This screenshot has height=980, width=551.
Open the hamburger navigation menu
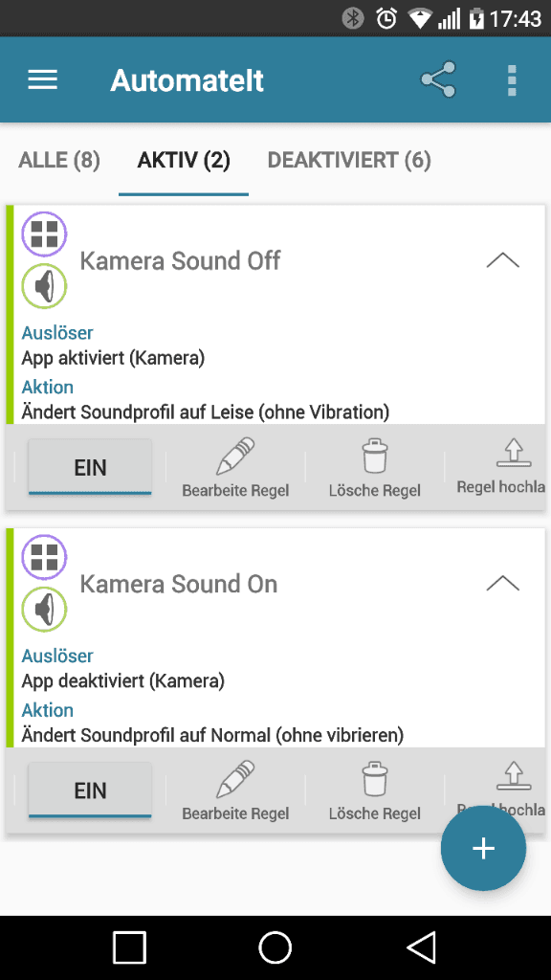[x=42, y=80]
